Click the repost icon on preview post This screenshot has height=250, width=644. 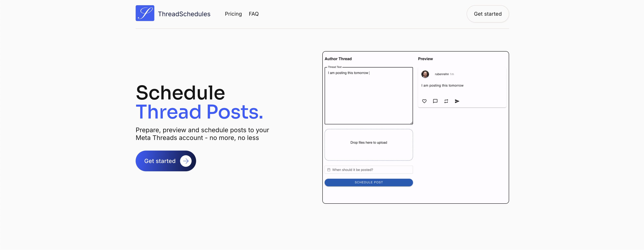tap(446, 101)
